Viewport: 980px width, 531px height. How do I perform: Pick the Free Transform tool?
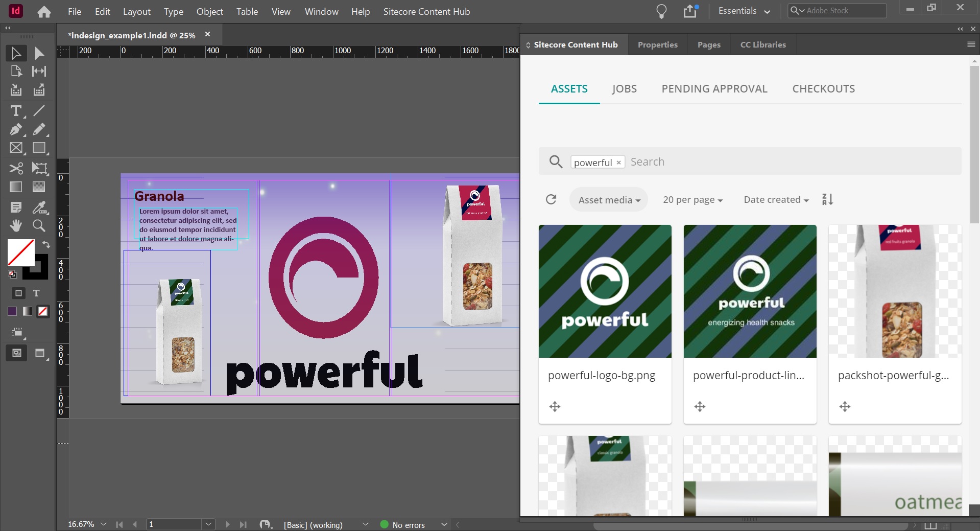pos(39,168)
